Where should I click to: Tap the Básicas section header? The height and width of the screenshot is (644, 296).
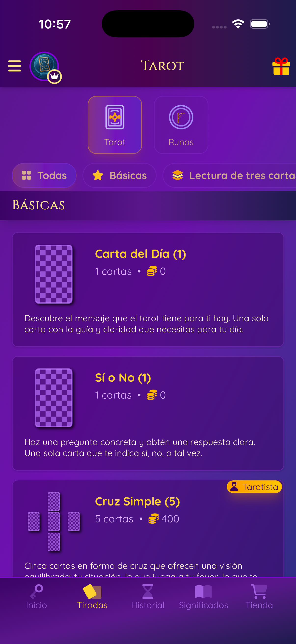pyautogui.click(x=39, y=205)
